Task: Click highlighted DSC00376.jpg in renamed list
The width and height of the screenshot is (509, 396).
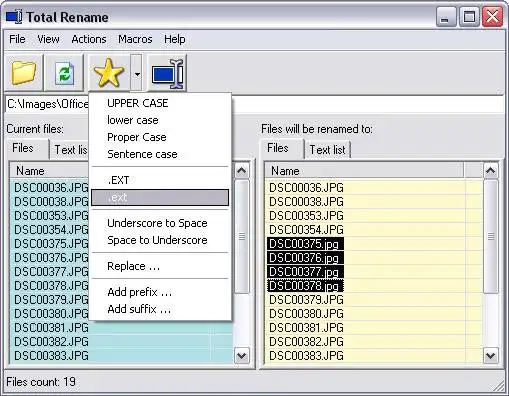Action: [305, 258]
